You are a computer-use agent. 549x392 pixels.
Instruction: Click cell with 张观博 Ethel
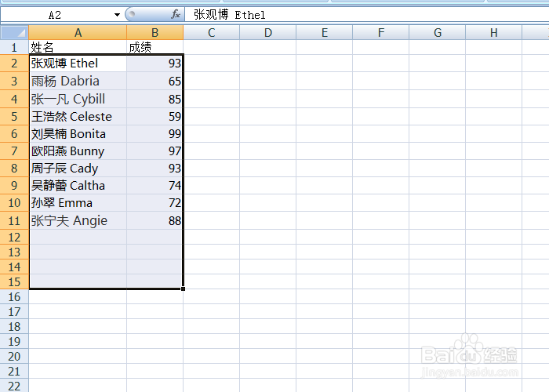[x=78, y=63]
